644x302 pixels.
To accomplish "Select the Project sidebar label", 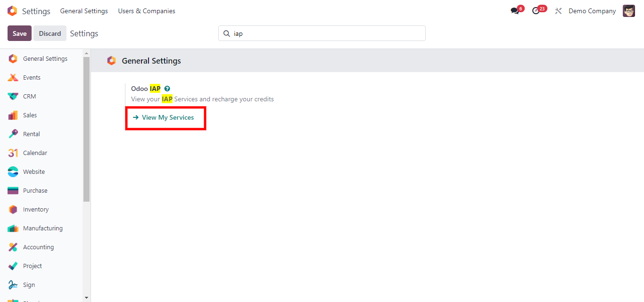I will click(x=33, y=266).
